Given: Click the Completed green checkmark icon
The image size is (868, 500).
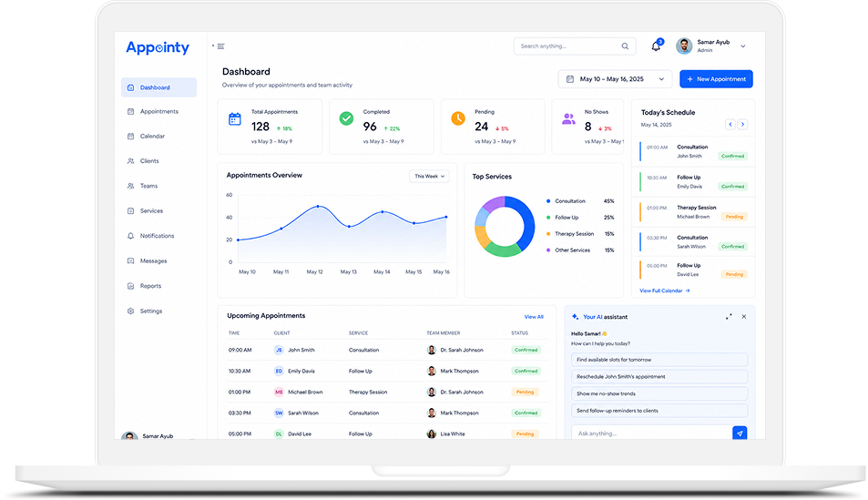Looking at the screenshot, I should [x=346, y=118].
